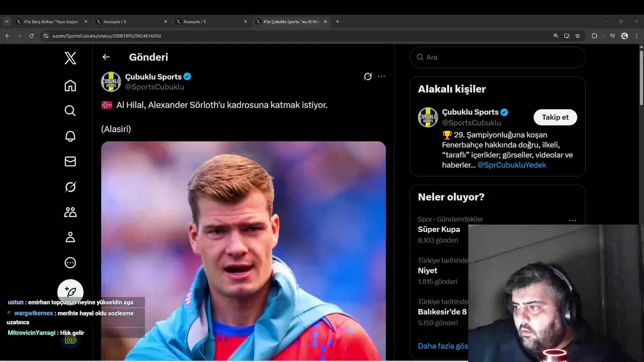
Task: Click the site information icon in address bar
Action: click(x=46, y=36)
